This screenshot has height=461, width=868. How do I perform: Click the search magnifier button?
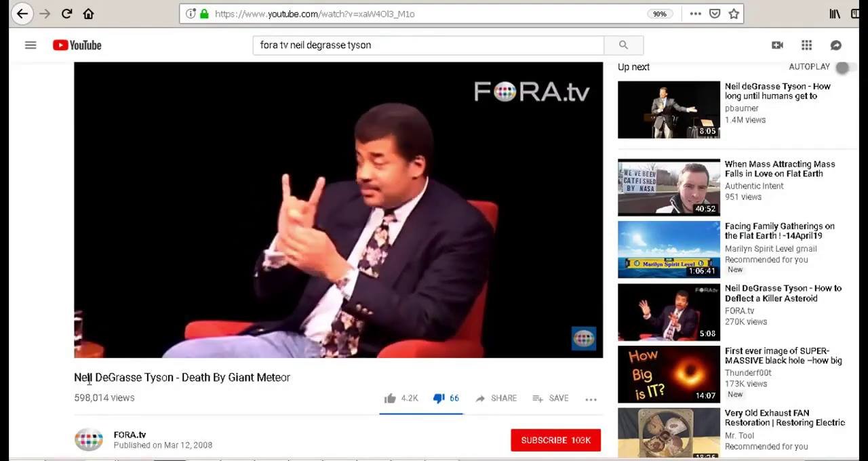point(623,45)
